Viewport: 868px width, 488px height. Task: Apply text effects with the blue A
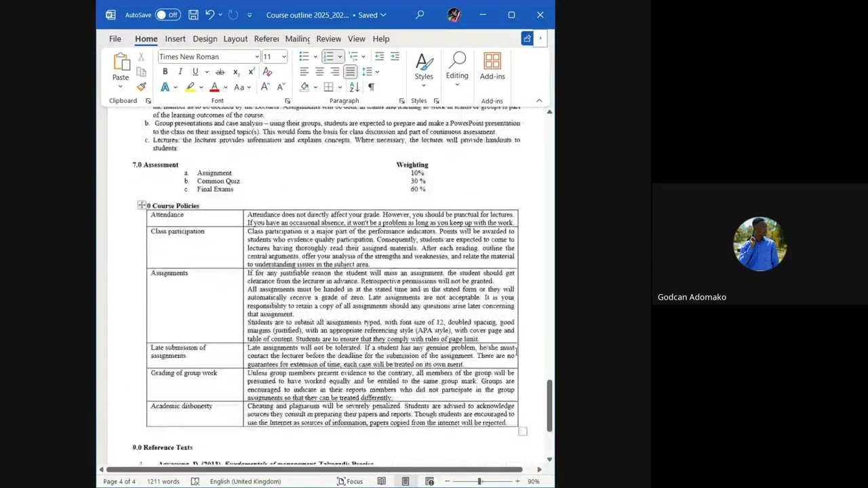165,87
